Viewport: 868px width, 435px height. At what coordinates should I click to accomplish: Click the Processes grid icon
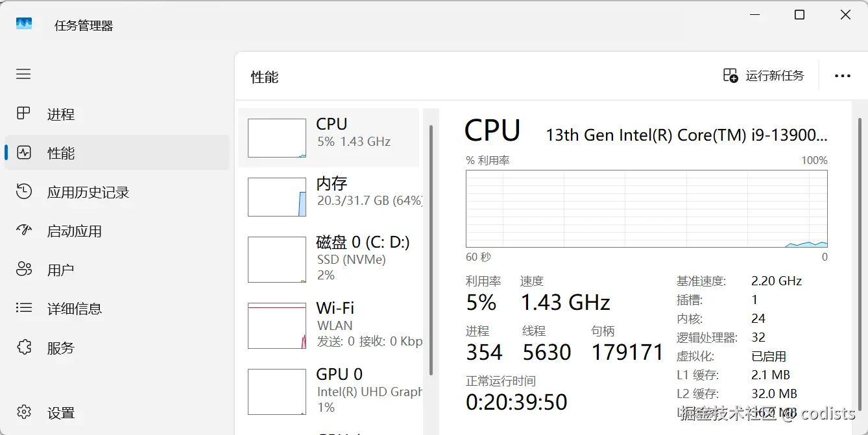pos(23,114)
